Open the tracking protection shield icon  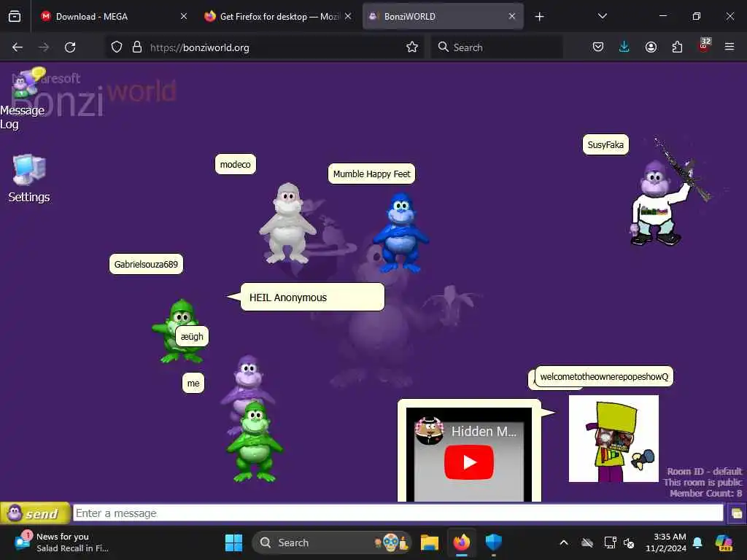tap(117, 47)
